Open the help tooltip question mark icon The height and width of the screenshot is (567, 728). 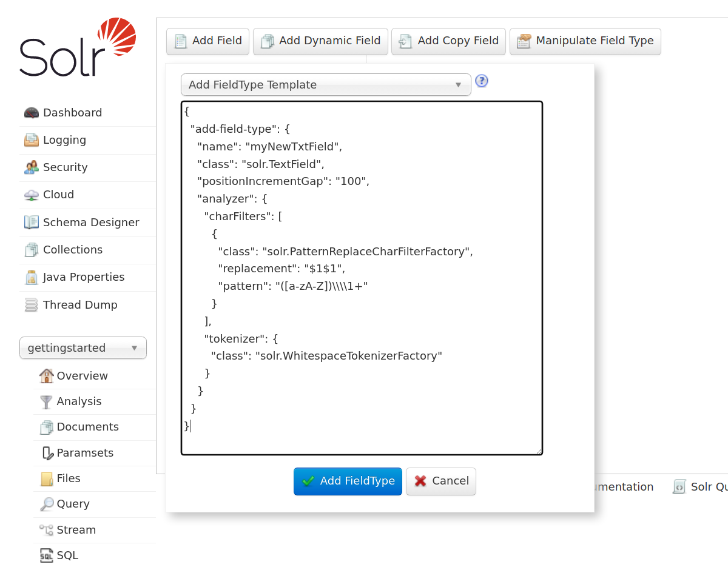click(x=482, y=81)
